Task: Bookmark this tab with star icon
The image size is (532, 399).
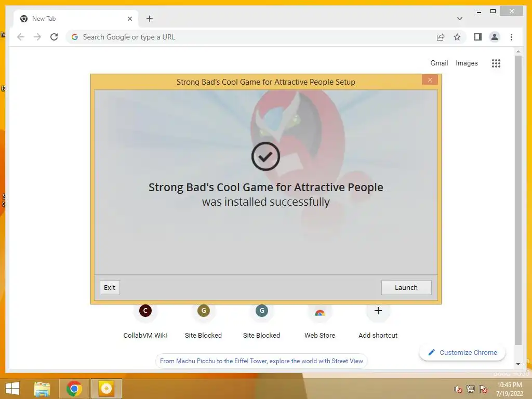Action: pyautogui.click(x=457, y=37)
